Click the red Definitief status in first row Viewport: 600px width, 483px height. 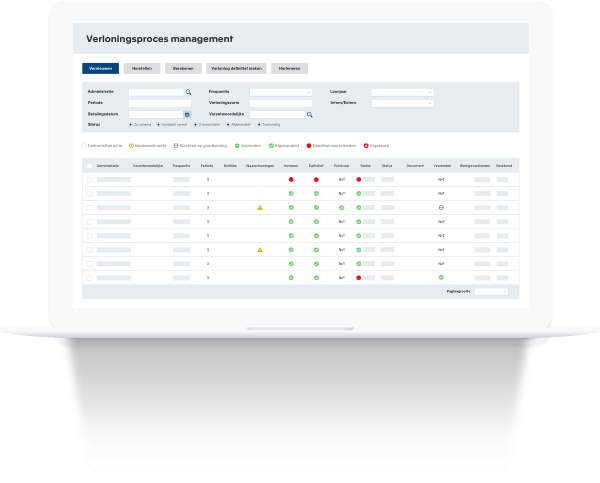[316, 179]
